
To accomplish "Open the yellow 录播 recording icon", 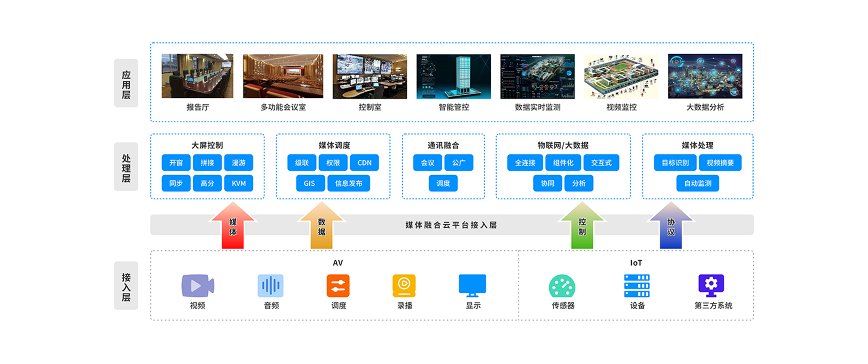I will pos(404,285).
